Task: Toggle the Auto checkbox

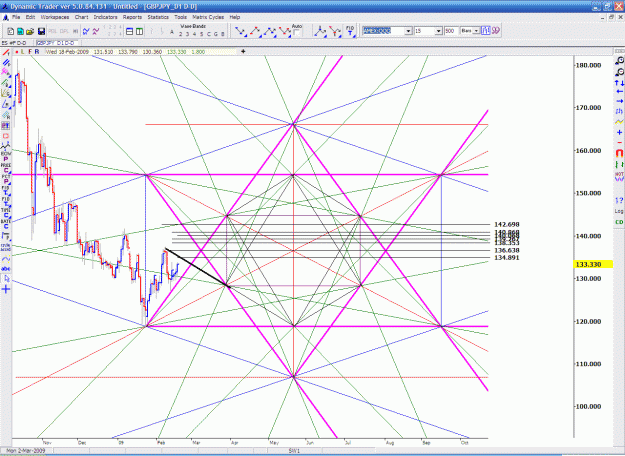Action: 297,33
